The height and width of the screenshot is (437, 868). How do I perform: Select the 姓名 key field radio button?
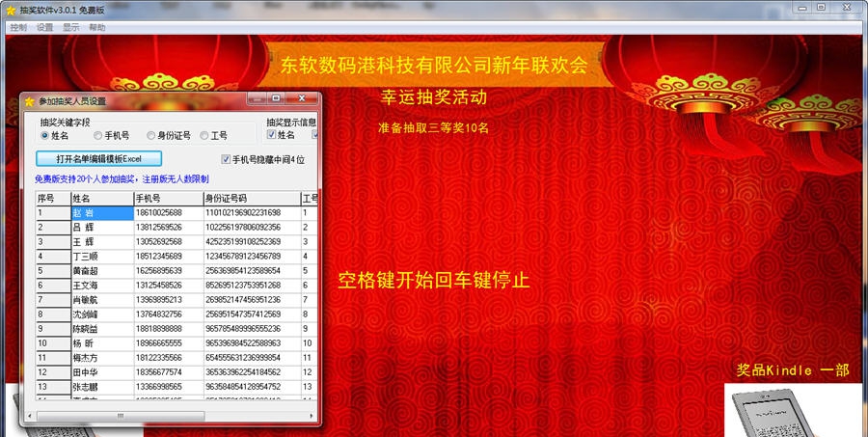click(44, 135)
